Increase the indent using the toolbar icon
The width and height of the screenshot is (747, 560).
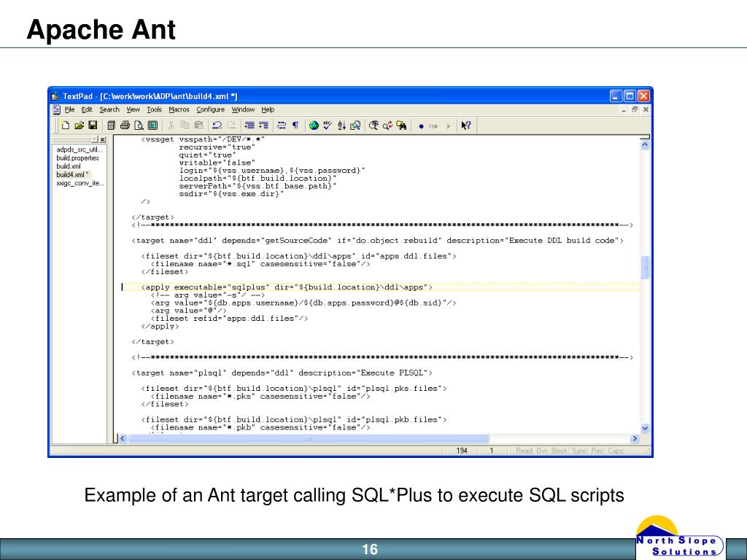(x=263, y=125)
